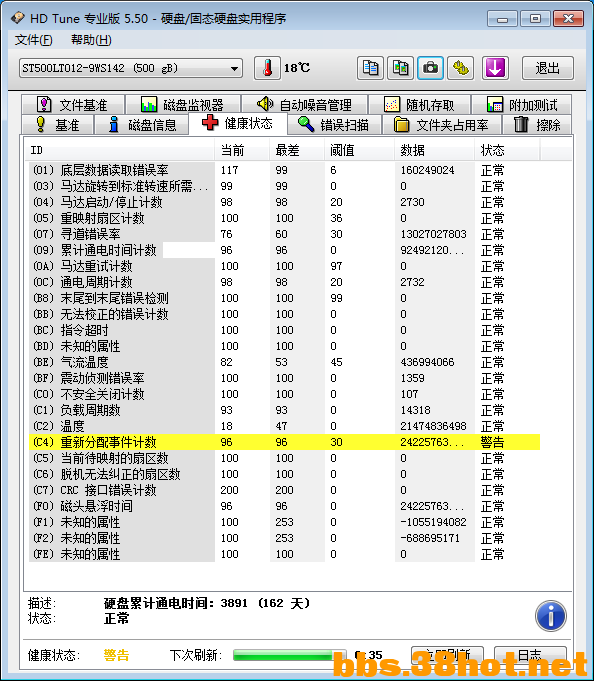Switch to the 磁盘监视器 tab
The height and width of the screenshot is (681, 594).
pyautogui.click(x=182, y=105)
